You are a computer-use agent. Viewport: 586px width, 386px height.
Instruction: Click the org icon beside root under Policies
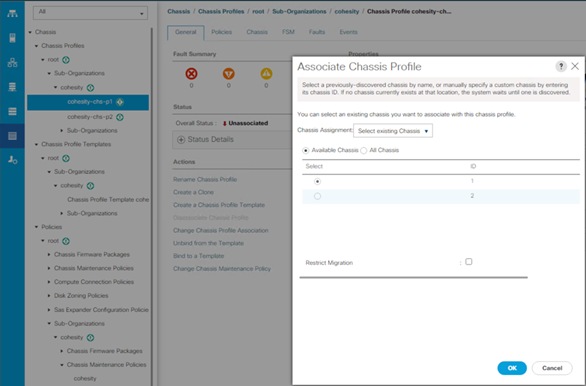tap(66, 241)
